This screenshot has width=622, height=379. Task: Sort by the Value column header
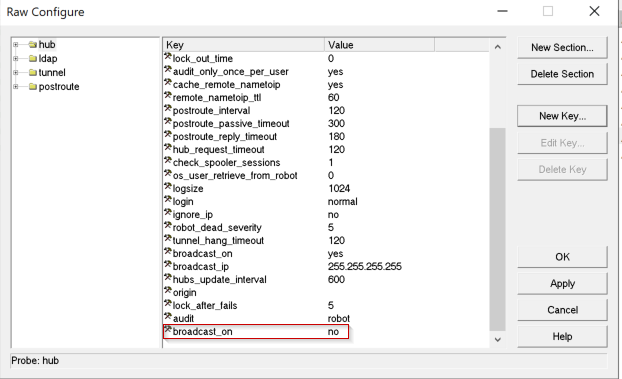pos(379,45)
